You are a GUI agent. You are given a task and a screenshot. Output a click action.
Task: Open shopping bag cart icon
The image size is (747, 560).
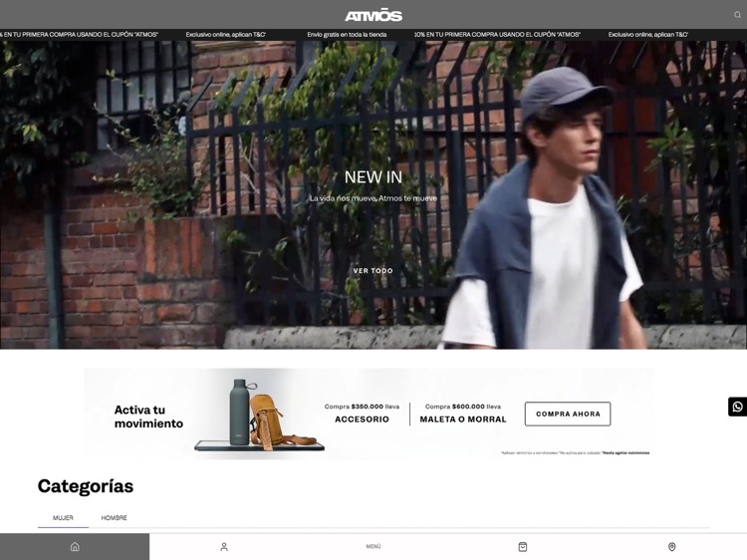coord(523,547)
